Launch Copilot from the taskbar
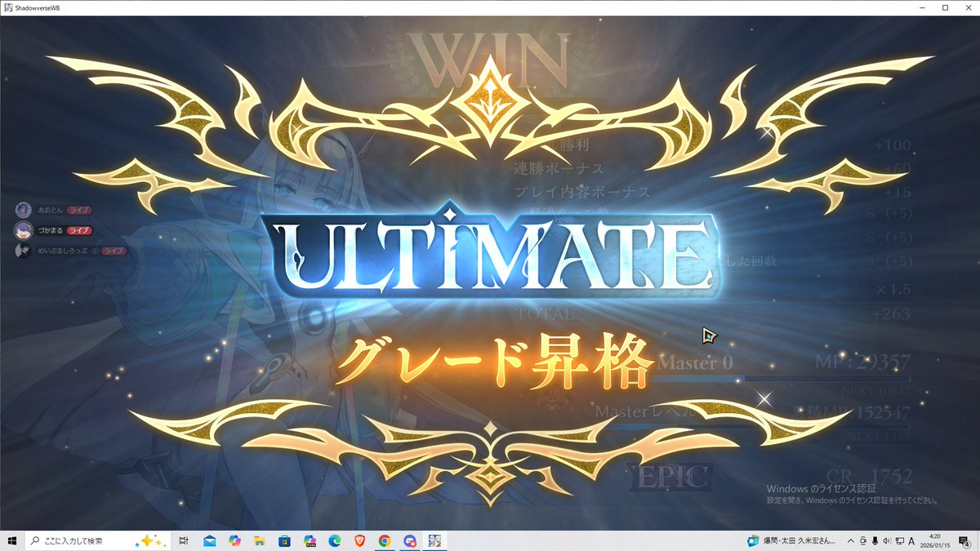Image resolution: width=980 pixels, height=551 pixels. click(x=234, y=541)
